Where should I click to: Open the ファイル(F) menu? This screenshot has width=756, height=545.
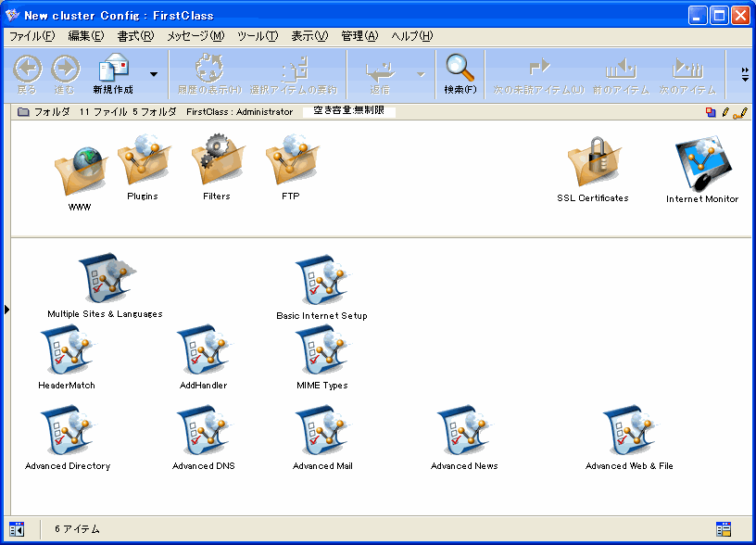(31, 36)
